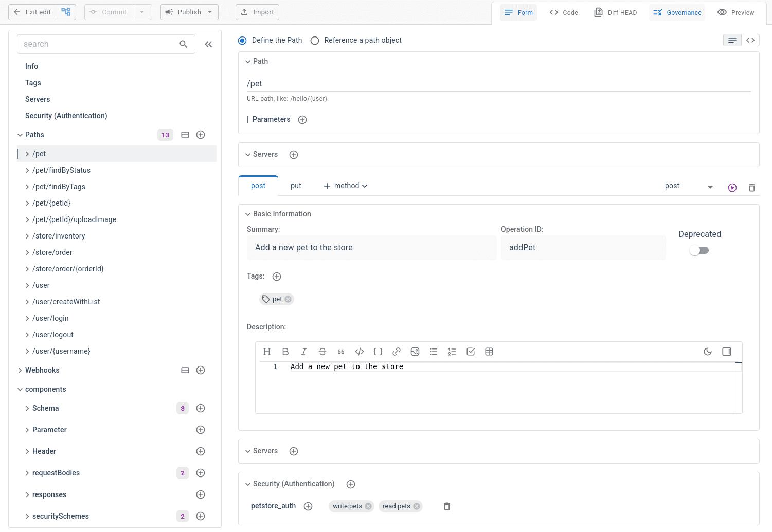Open the Preview tab
Screen dimensions: 772x532
tap(736, 12)
